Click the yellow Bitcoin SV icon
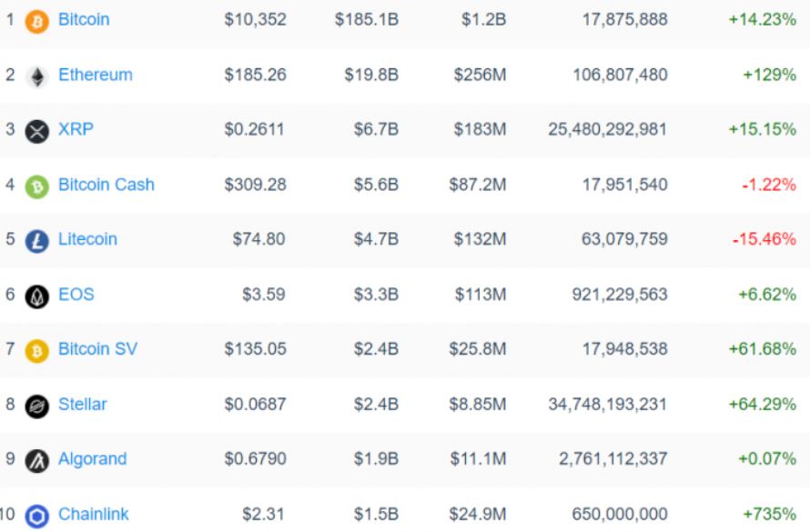Image resolution: width=810 pixels, height=532 pixels. [37, 351]
